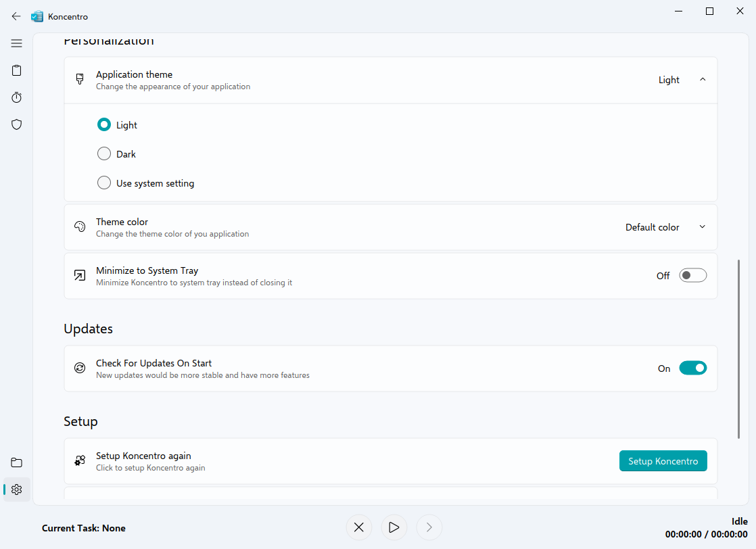Select the Use system setting option
This screenshot has width=756, height=549.
pyautogui.click(x=104, y=183)
